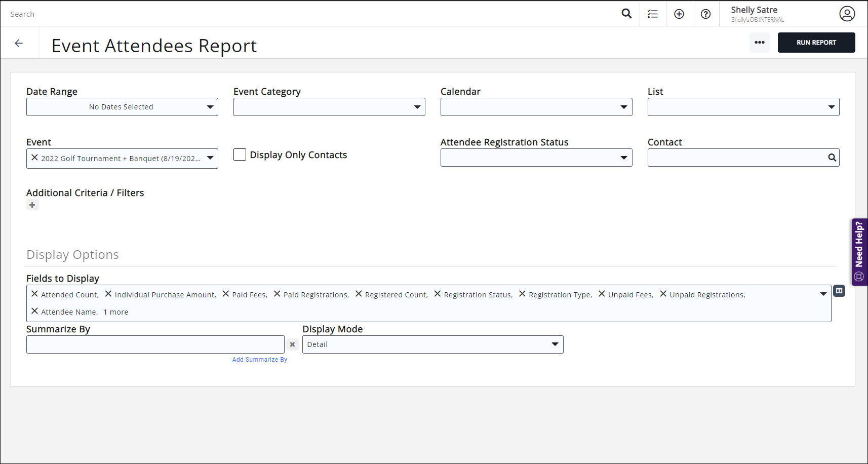Click the quick add plus icon
Screen dimensions: 868x464
tap(679, 14)
